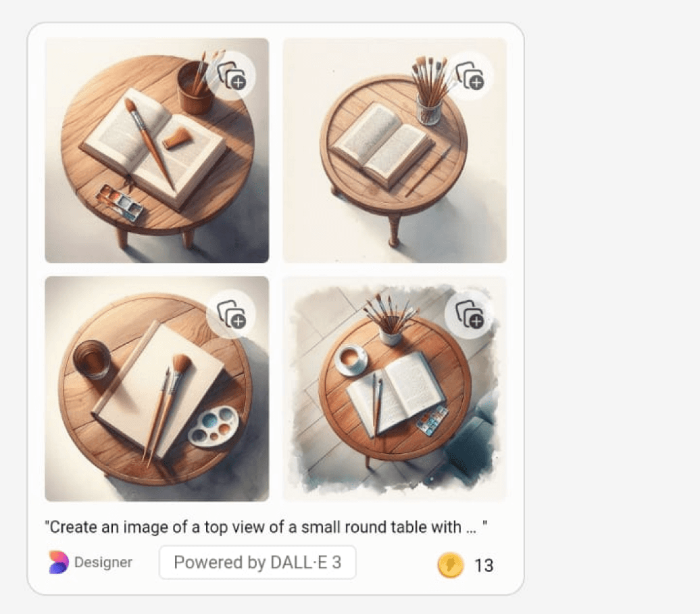Click the boost count number 13
The height and width of the screenshot is (614, 700).
click(x=484, y=566)
